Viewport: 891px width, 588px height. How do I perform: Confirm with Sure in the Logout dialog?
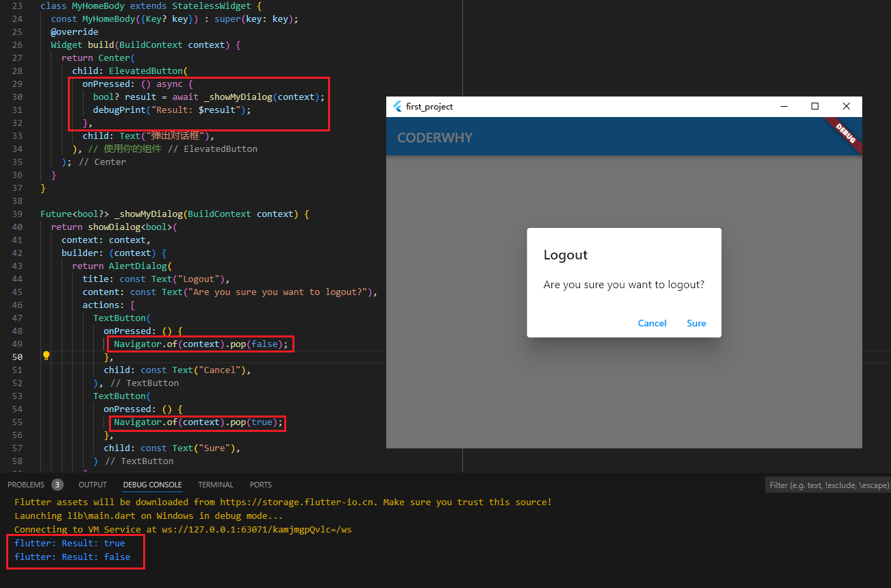pos(697,323)
